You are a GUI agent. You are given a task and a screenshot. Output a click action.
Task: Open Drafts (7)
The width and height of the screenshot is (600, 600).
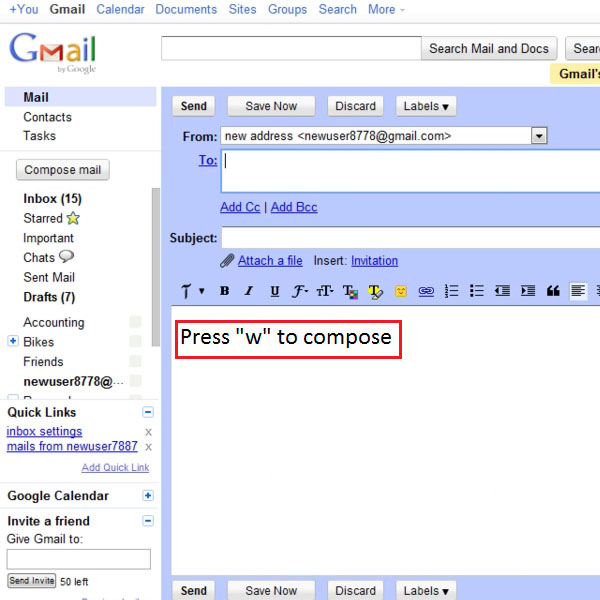click(49, 297)
